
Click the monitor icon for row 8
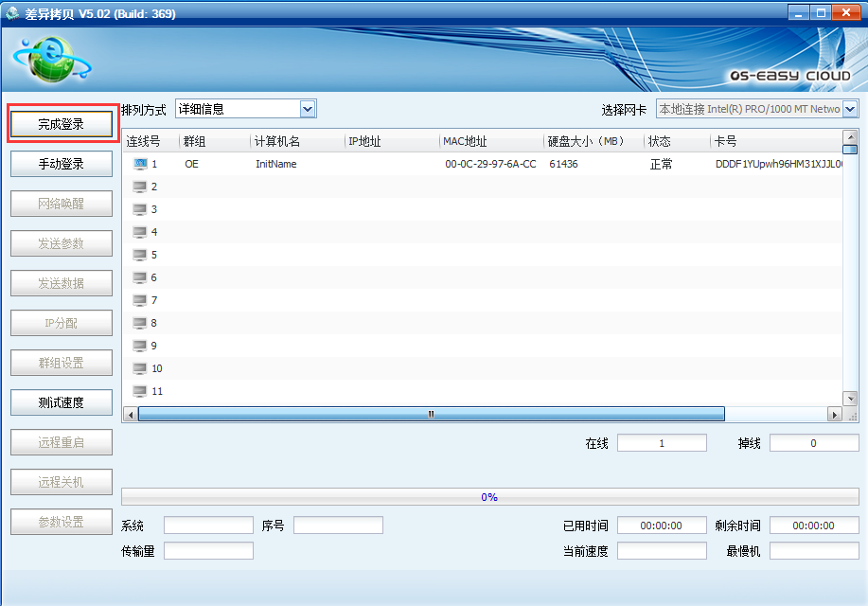pos(140,323)
